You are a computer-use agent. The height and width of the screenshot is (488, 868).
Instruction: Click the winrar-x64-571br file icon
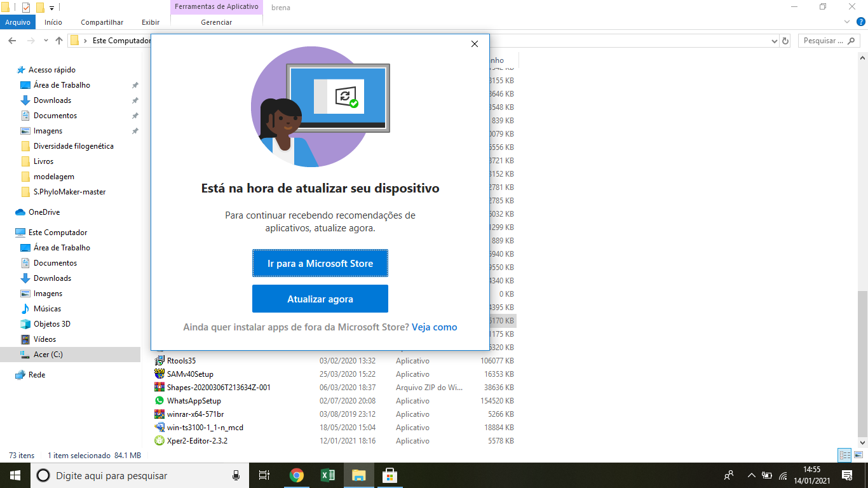tap(159, 414)
